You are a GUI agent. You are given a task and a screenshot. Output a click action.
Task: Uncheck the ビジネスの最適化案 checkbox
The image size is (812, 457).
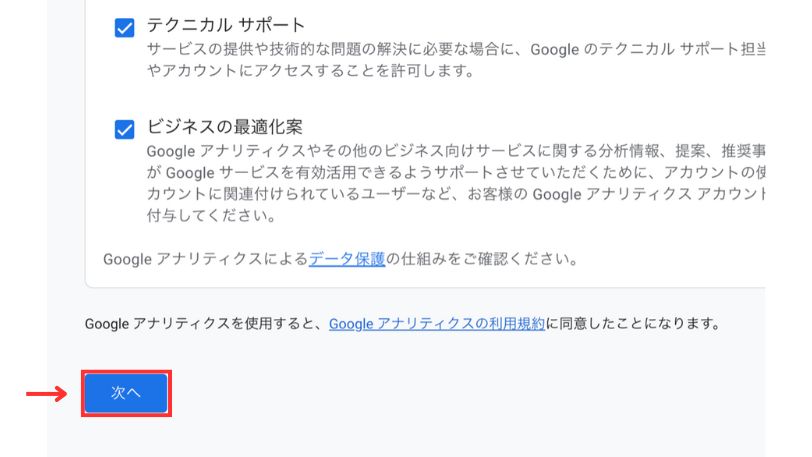click(x=125, y=130)
